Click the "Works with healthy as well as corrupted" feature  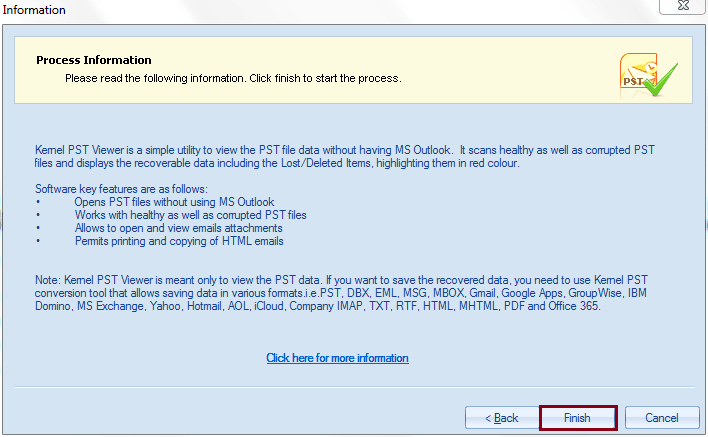(x=190, y=215)
